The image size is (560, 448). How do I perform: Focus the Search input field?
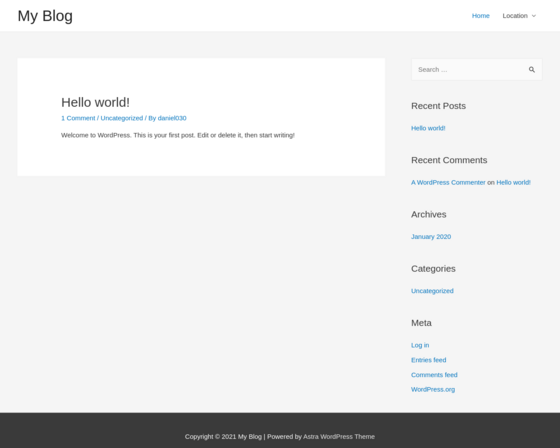(469, 70)
